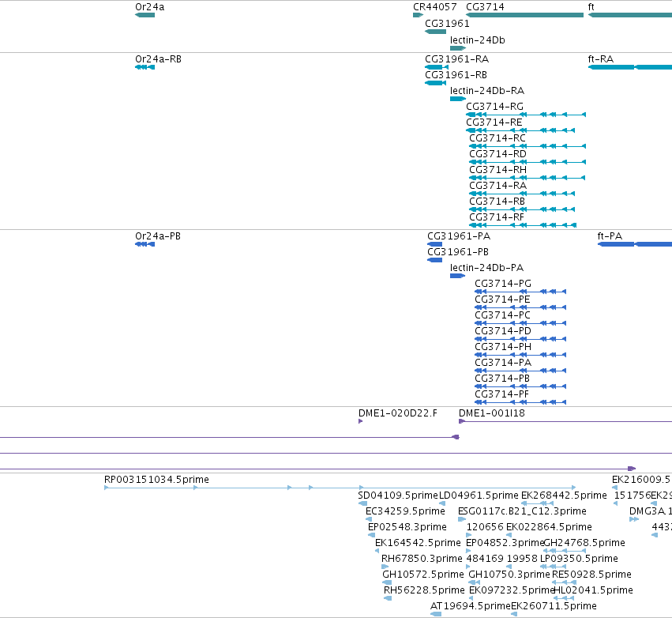Viewport: 672px width, 618px height.
Task: Select the RP003151034.5prime EST label
Action: [156, 480]
